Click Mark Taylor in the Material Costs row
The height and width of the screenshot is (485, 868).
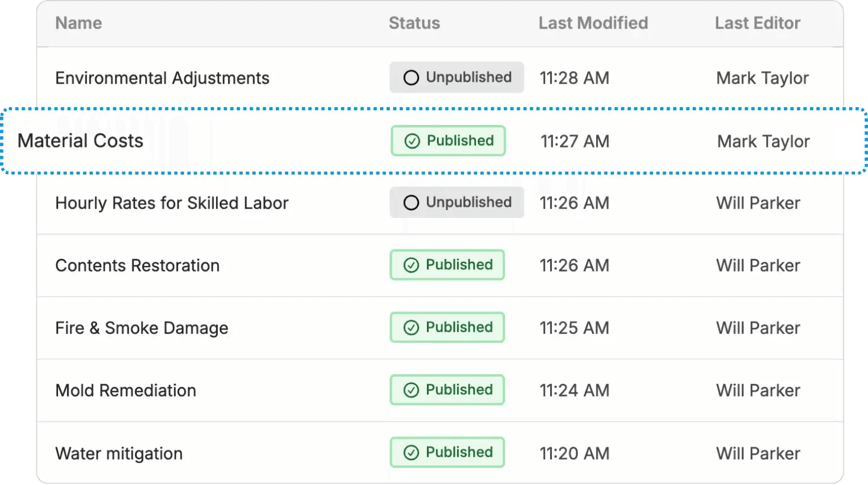click(x=763, y=142)
